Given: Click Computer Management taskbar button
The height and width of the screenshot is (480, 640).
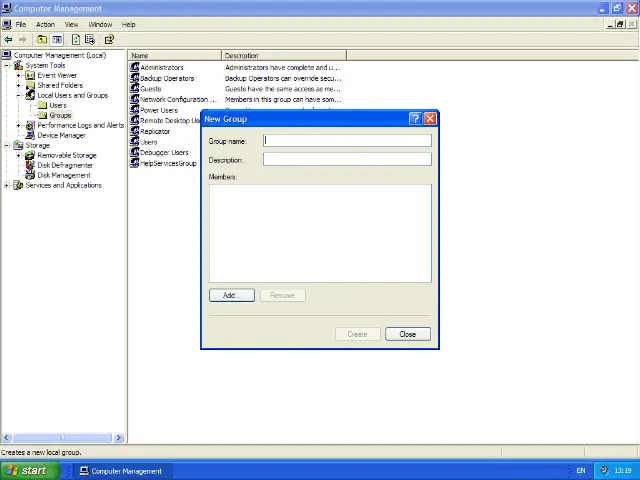Looking at the screenshot, I should point(122,471).
